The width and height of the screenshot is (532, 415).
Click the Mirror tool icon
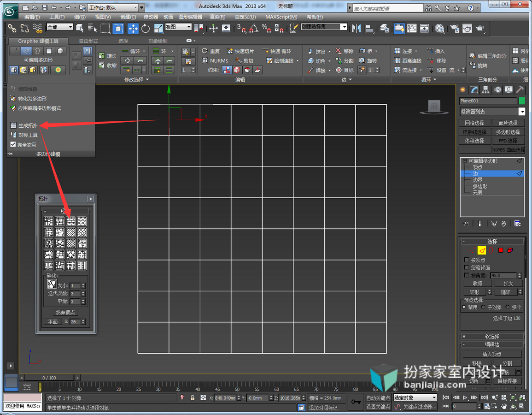pyautogui.click(x=356, y=29)
